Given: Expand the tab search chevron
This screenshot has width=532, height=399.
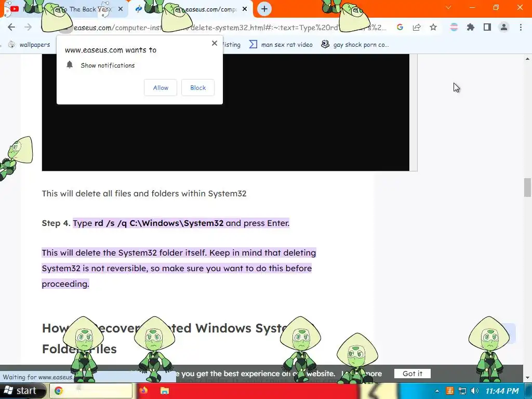Looking at the screenshot, I should [448, 7].
